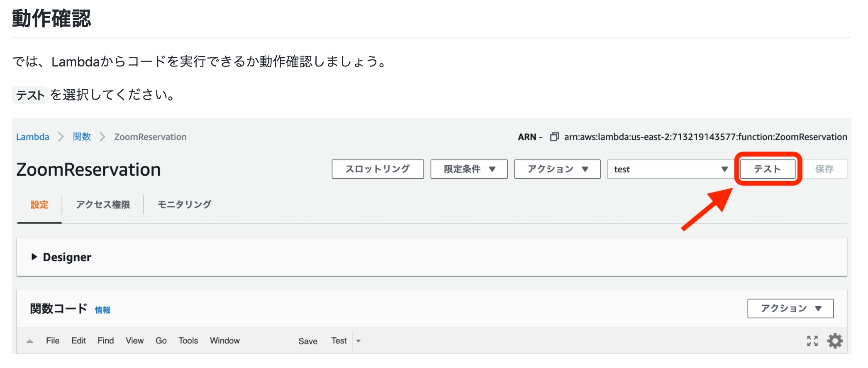Open code editor settings gear
The width and height of the screenshot is (868, 368).
[x=835, y=341]
